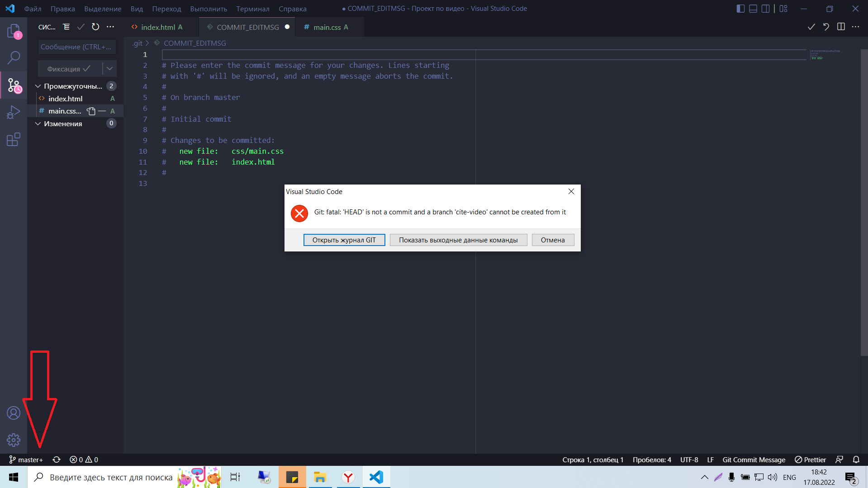Open go to line from Строка 1, столбец 1
868x488 pixels.
(593, 460)
